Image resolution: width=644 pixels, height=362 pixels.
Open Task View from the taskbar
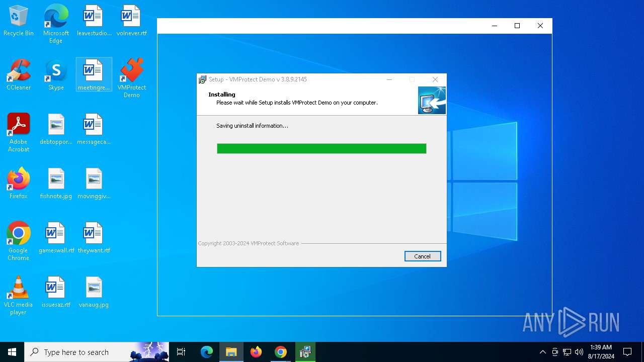[181, 352]
